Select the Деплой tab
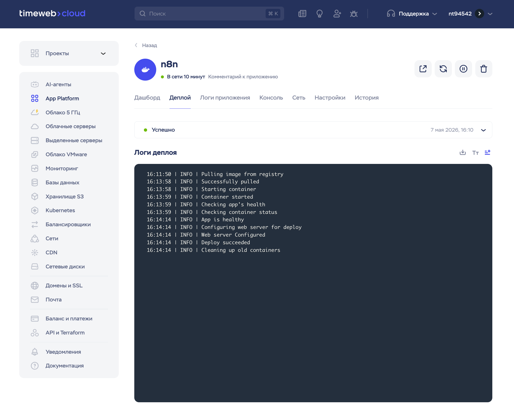The height and width of the screenshot is (420, 514). pyautogui.click(x=180, y=98)
